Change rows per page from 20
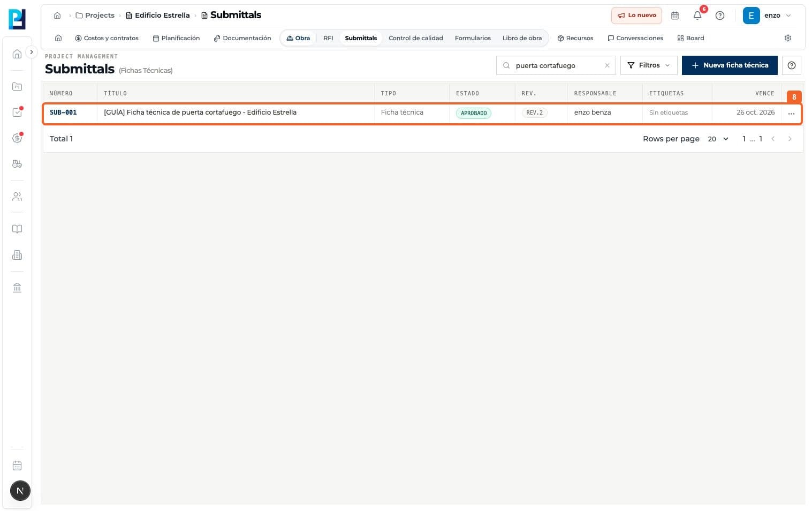 pyautogui.click(x=718, y=139)
